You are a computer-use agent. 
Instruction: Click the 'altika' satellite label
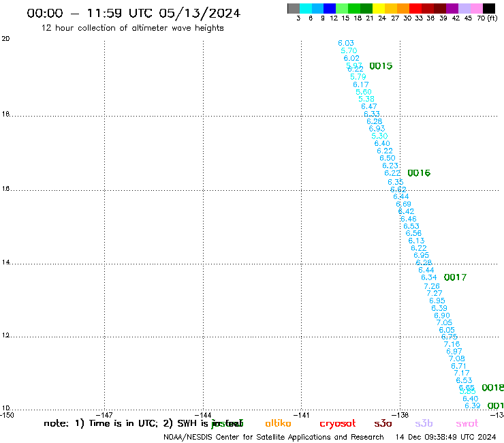tap(278, 423)
